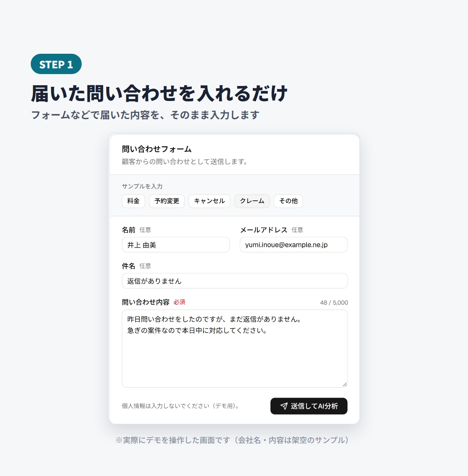Click the 届いた問い合わせを入れるだけ headline
The width and height of the screenshot is (468, 476).
159,94
